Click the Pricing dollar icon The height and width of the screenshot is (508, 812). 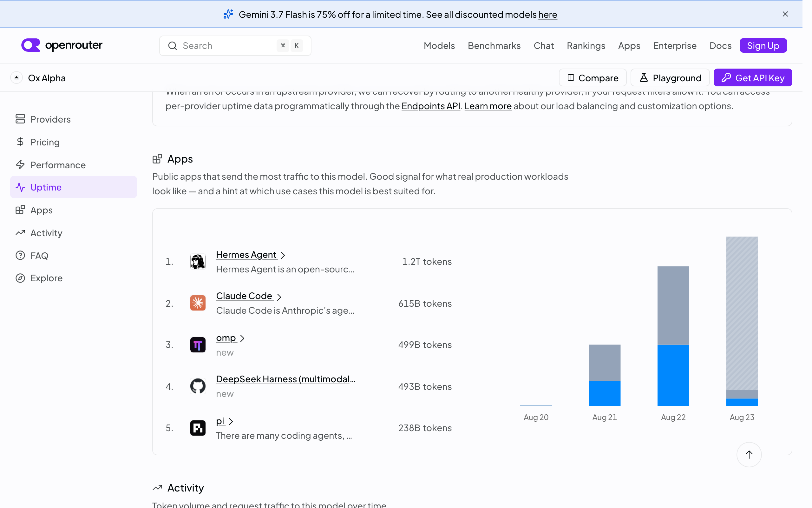20,142
